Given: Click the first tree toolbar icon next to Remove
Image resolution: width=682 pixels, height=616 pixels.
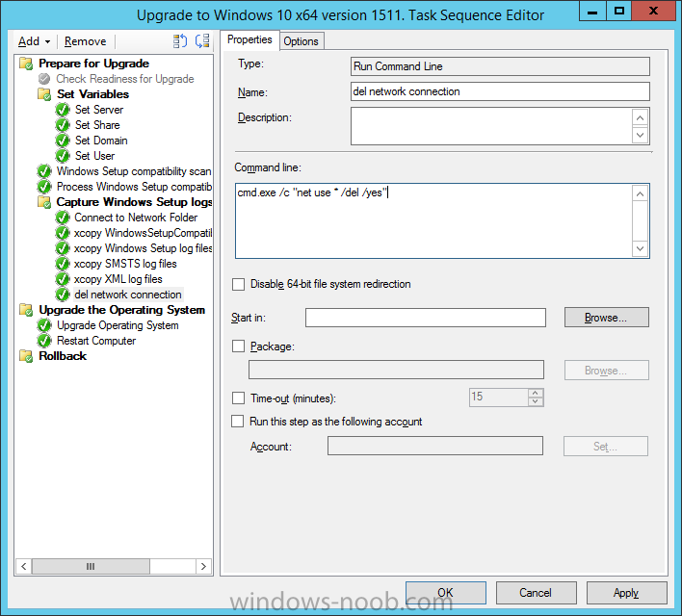Looking at the screenshot, I should tap(179, 41).
